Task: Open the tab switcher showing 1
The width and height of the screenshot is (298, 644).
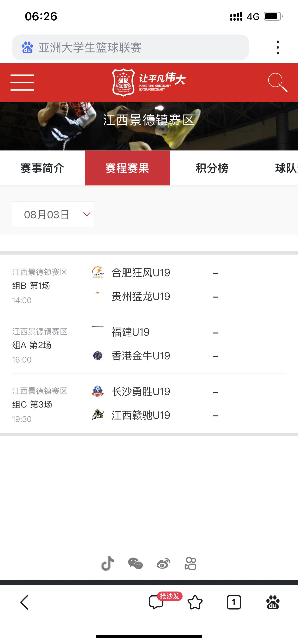Action: pos(234,602)
